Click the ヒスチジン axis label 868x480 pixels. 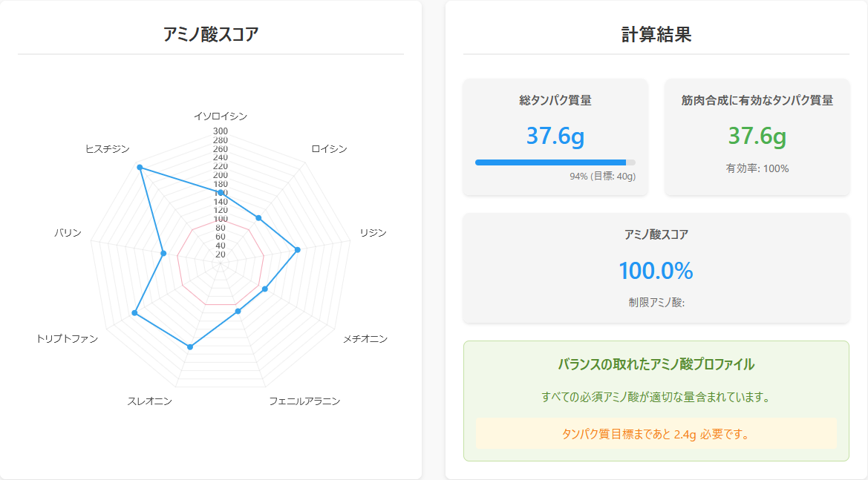coord(108,149)
